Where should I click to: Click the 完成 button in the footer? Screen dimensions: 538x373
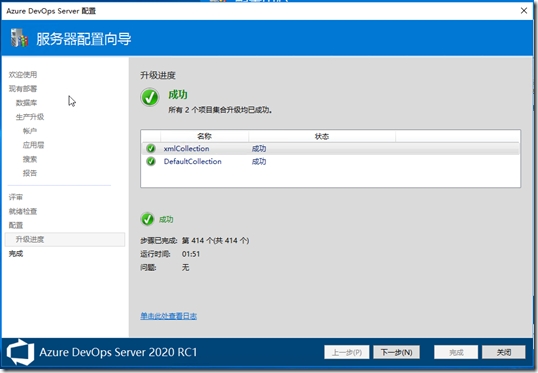pyautogui.click(x=456, y=352)
